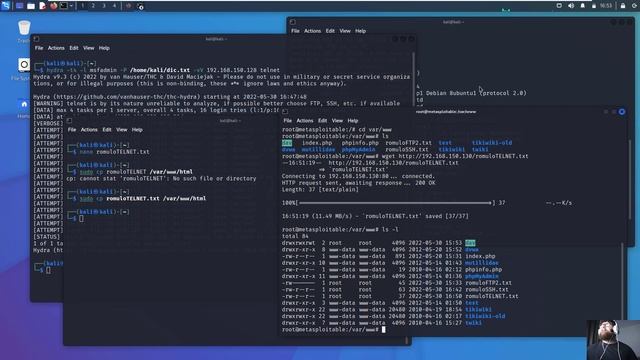Open Actions menu in Hydra terminal window
This screenshot has height=360, width=640.
coord(56,48)
